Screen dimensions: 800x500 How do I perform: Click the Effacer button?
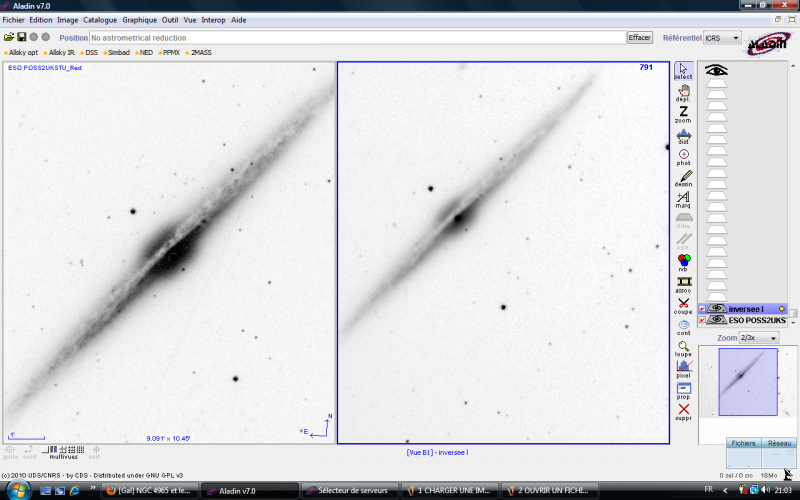tap(640, 38)
